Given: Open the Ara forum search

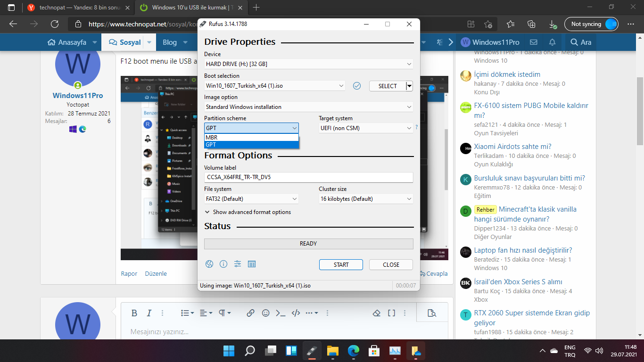Looking at the screenshot, I should pos(580,42).
